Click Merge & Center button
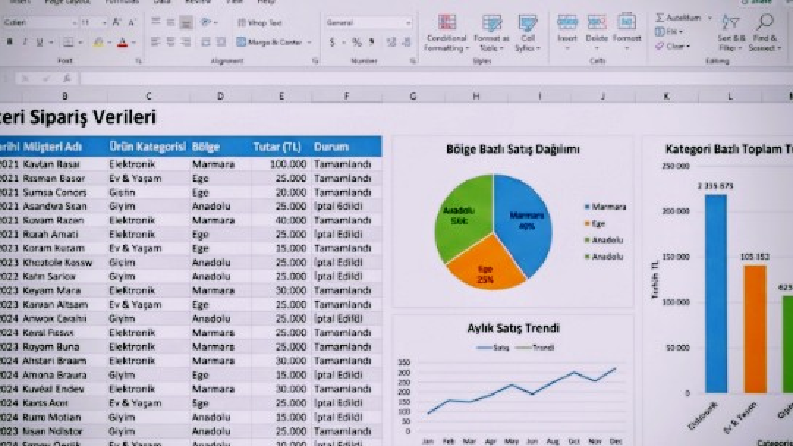 pos(270,42)
